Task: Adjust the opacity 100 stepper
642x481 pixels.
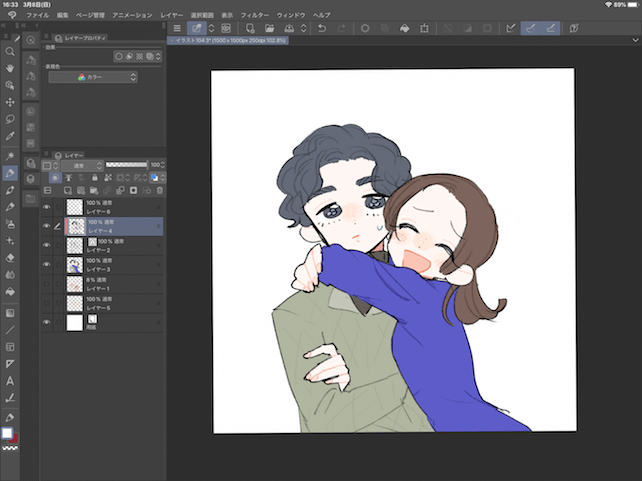Action: pos(163,165)
